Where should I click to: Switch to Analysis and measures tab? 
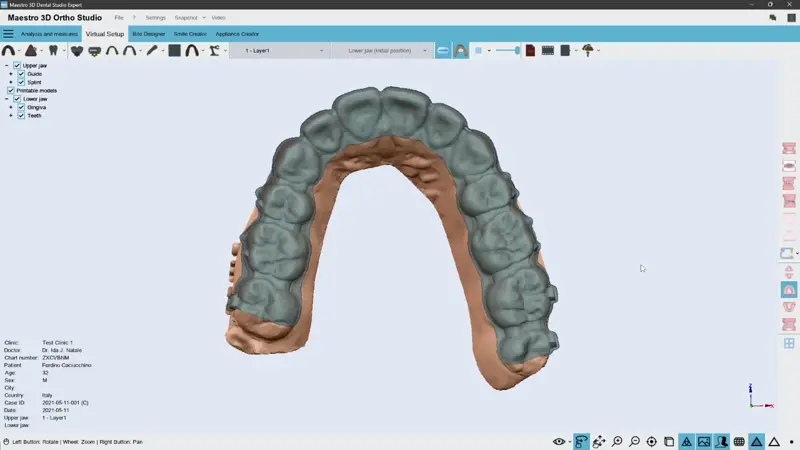point(49,34)
